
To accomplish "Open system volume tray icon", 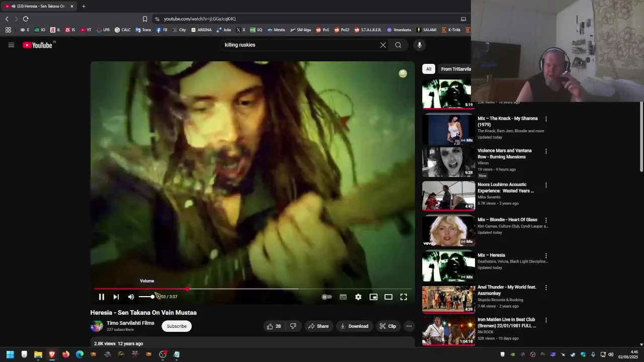I will pyautogui.click(x=611, y=354).
